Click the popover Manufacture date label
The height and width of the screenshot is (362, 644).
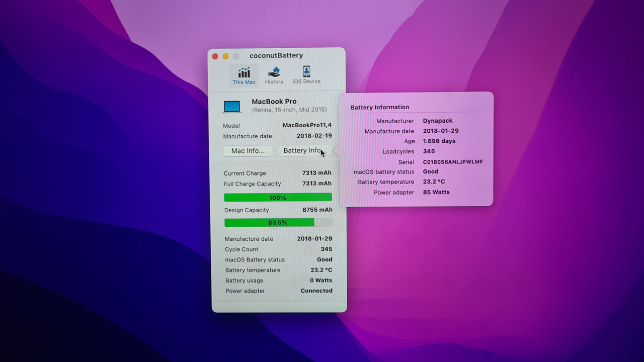tap(389, 131)
